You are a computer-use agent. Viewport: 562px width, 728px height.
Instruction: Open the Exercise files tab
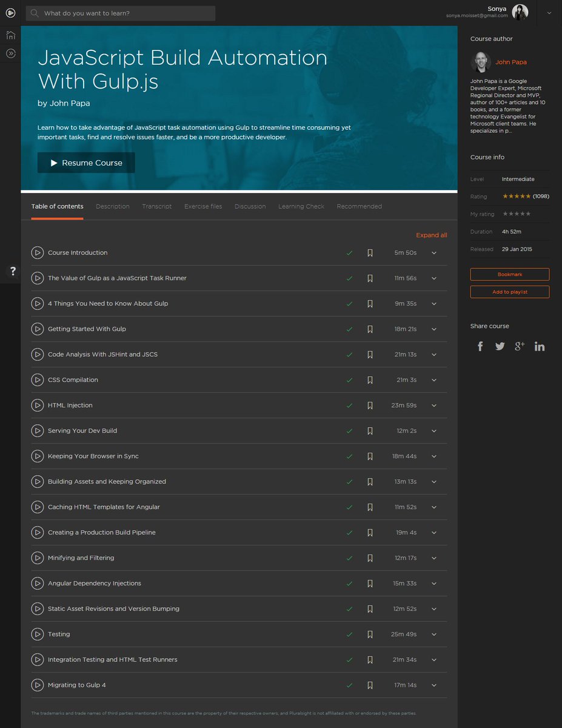pos(203,206)
